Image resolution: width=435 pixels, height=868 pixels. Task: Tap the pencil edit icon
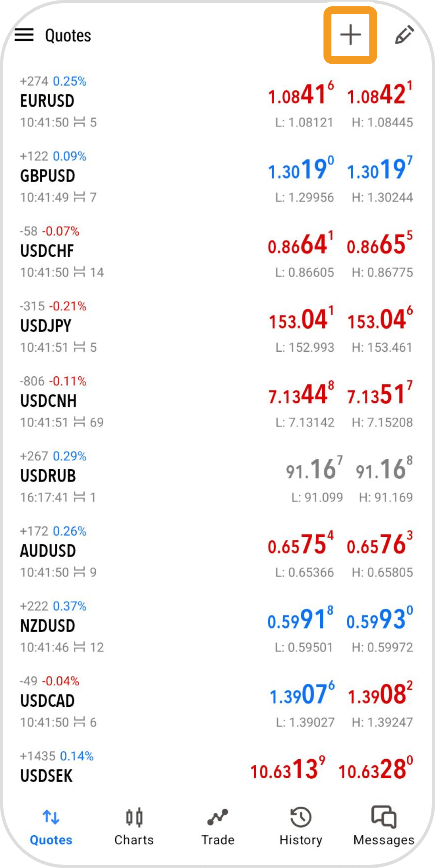click(x=405, y=35)
